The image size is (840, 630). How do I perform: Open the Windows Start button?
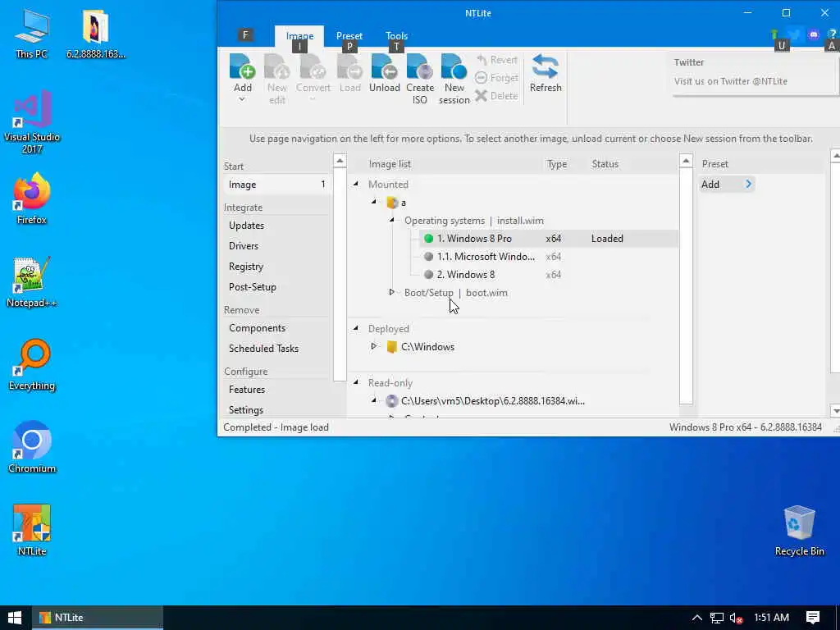[15, 618]
